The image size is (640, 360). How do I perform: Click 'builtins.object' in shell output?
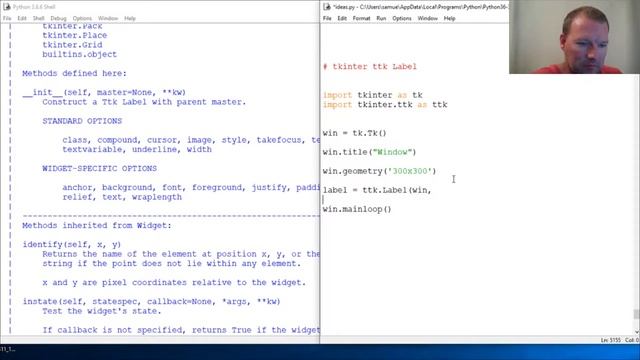pos(80,54)
